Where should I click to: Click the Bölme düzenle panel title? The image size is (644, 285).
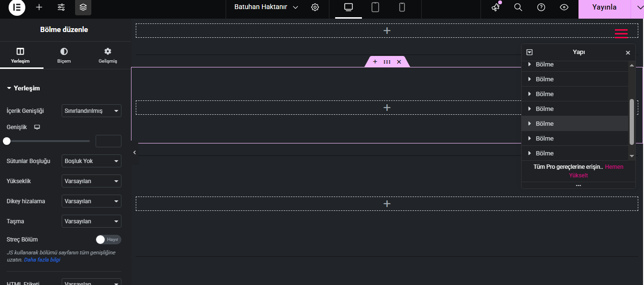tap(64, 30)
